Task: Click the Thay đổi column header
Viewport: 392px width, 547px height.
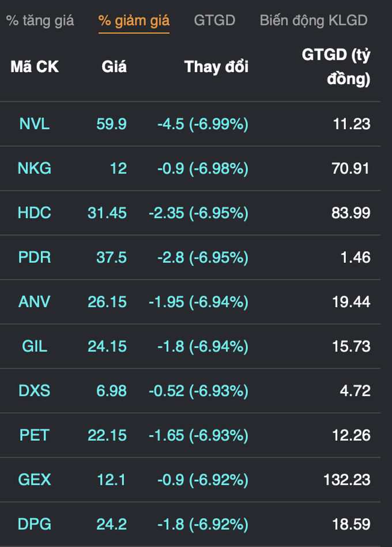Action: point(216,67)
